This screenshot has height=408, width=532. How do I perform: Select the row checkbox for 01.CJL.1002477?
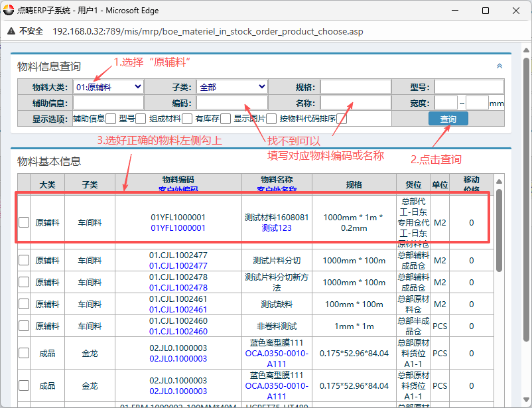[x=24, y=260]
